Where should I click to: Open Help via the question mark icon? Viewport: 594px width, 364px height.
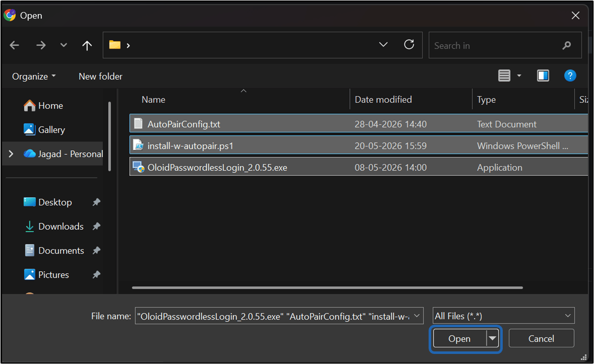pyautogui.click(x=570, y=76)
